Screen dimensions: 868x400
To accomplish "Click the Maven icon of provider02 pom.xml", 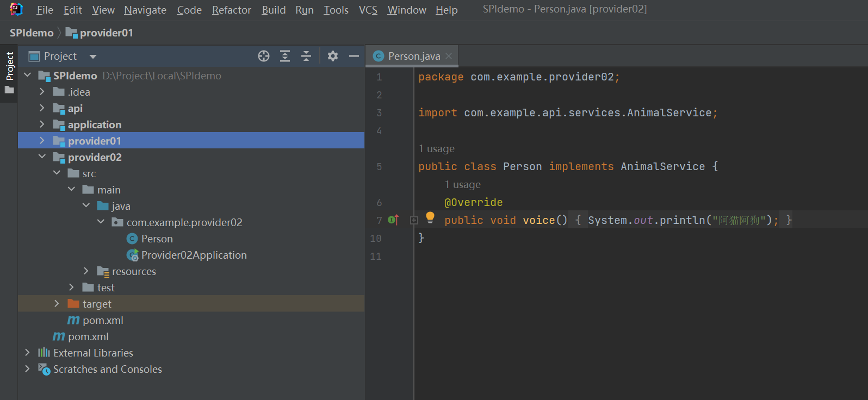I will (73, 320).
